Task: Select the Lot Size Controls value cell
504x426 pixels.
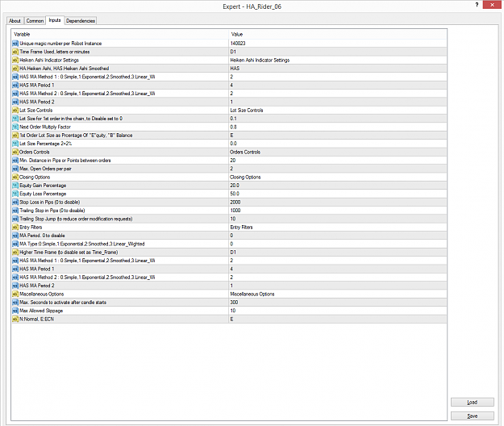Action: coord(338,111)
